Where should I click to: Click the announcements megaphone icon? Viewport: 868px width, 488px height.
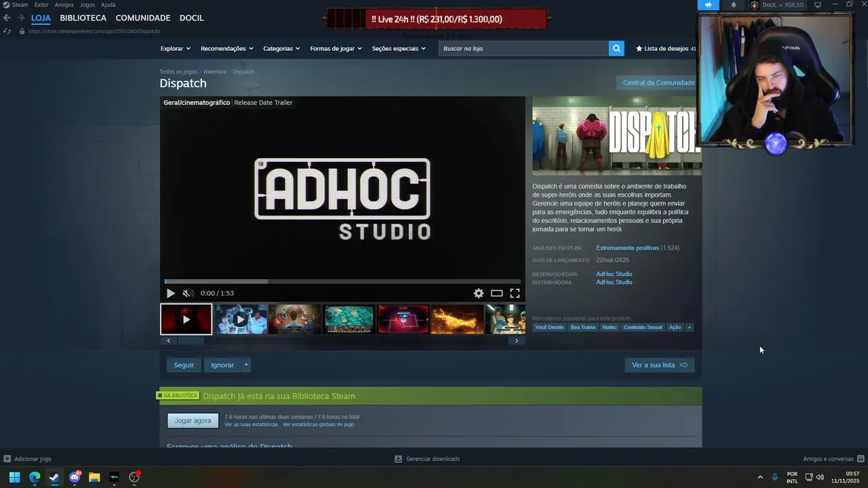tap(708, 5)
